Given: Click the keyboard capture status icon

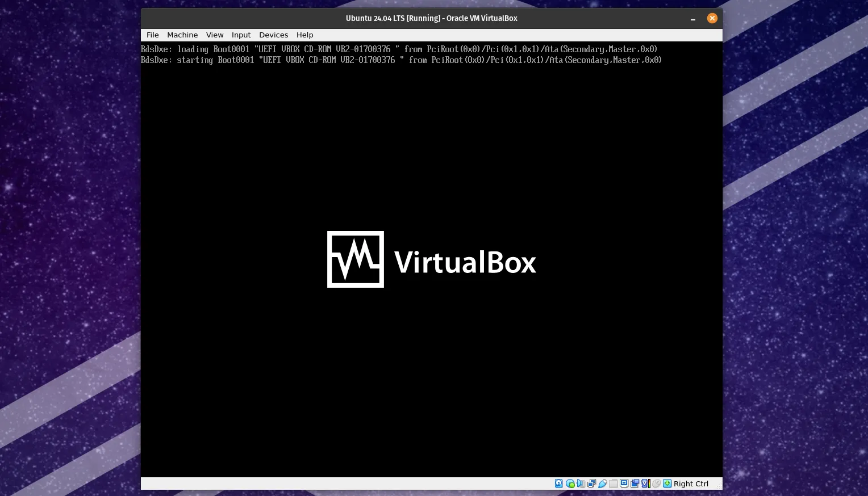Looking at the screenshot, I should tap(666, 483).
